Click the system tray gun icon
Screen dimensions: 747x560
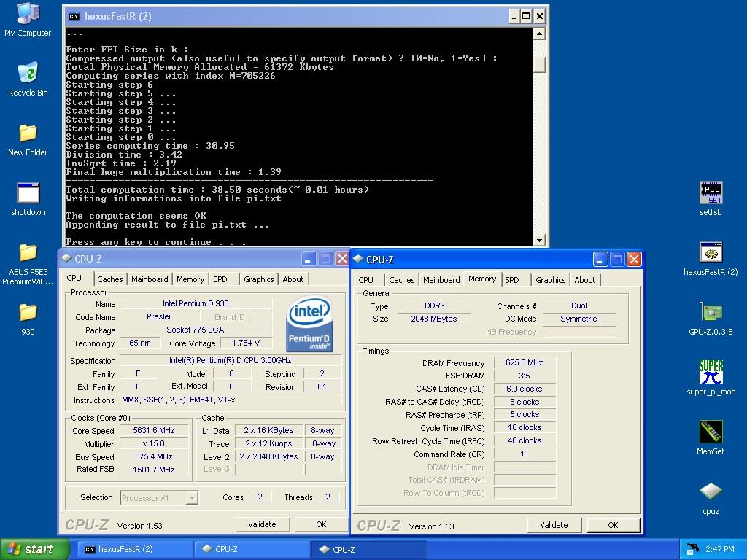693,548
